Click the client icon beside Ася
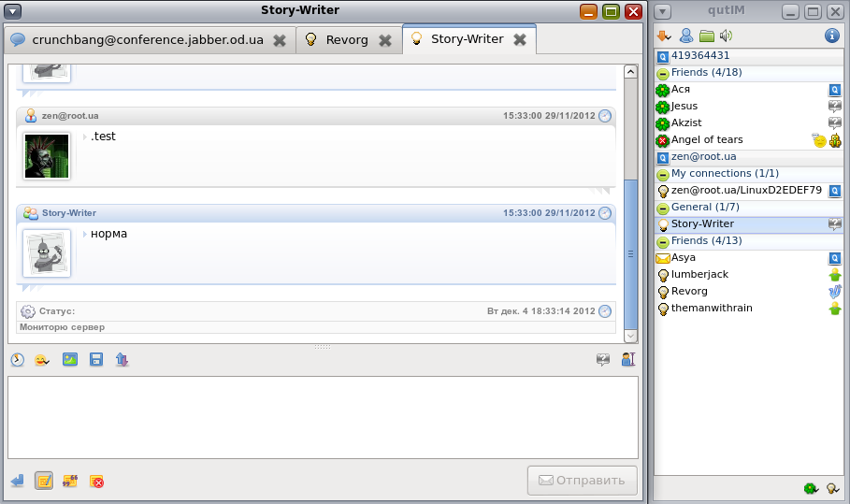Image resolution: width=850 pixels, height=504 pixels. click(835, 90)
